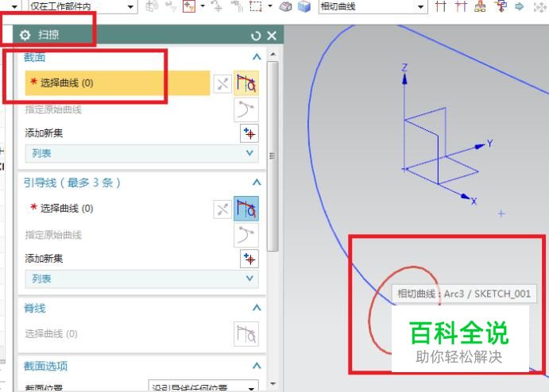Click the red selection filter icon

click(x=189, y=6)
